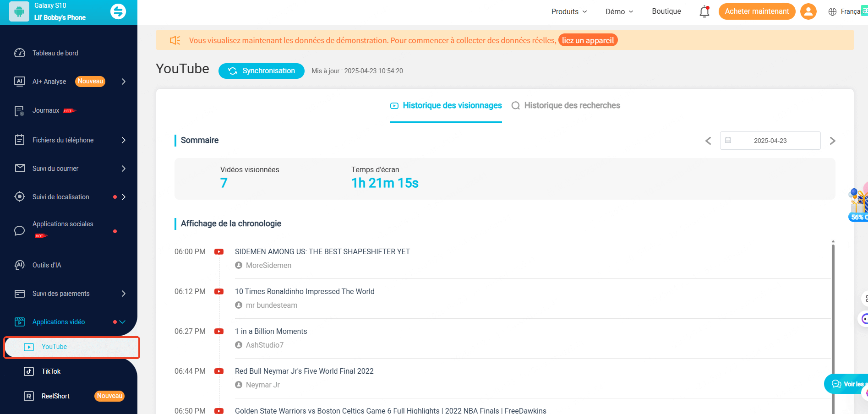Open the user account avatar
Image resolution: width=868 pixels, height=414 pixels.
point(808,11)
